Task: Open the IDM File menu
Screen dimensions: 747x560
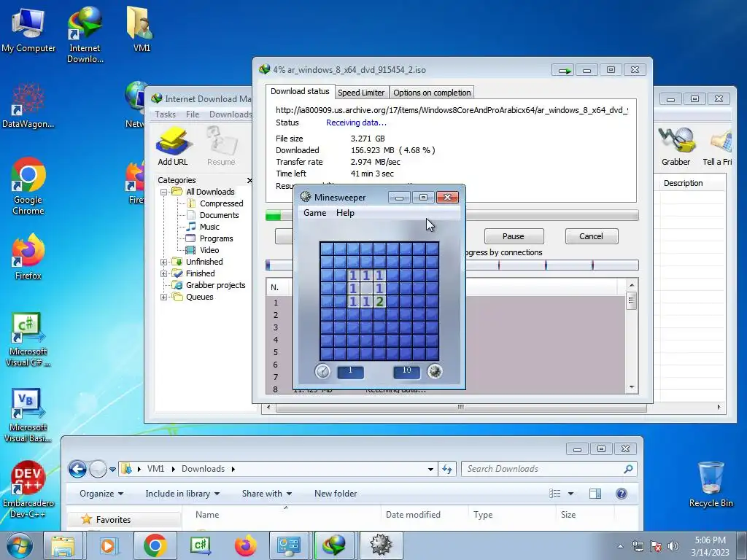Action: (x=193, y=114)
